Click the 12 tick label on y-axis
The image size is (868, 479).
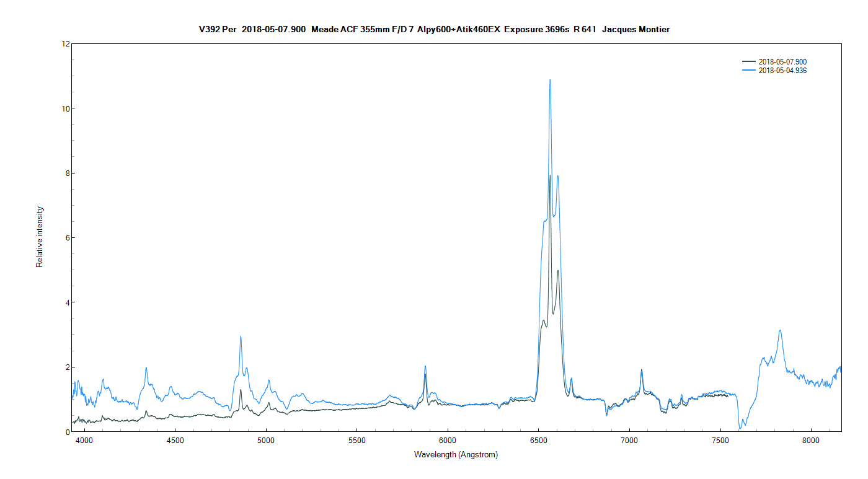(65, 44)
